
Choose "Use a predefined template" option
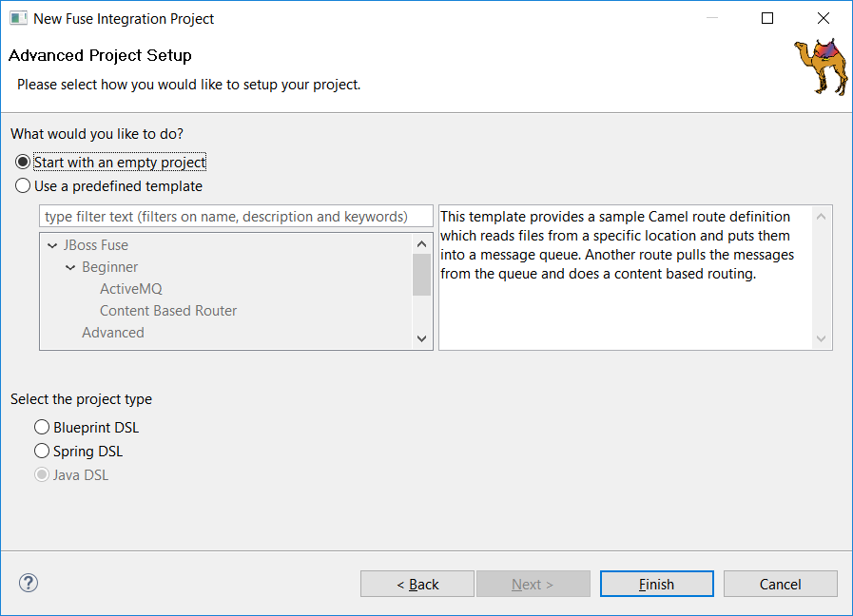[x=23, y=186]
